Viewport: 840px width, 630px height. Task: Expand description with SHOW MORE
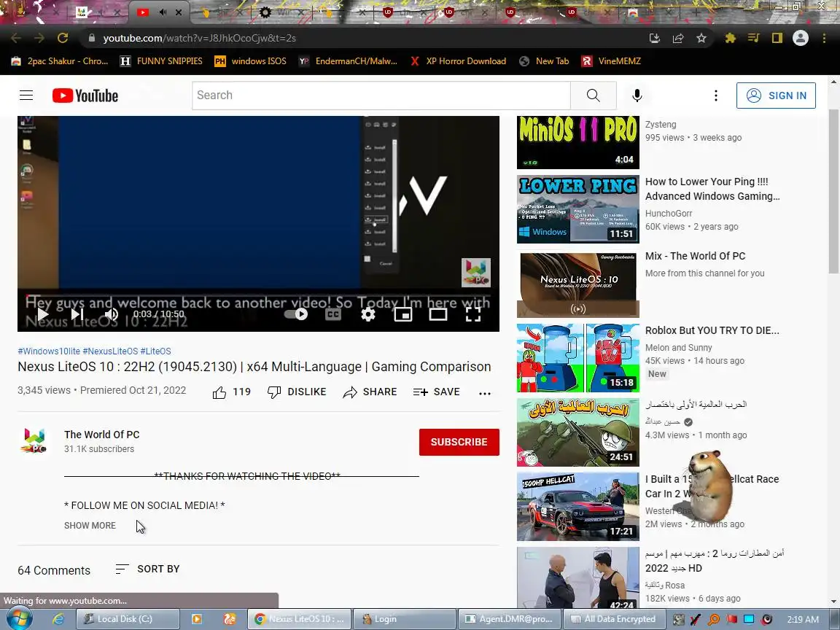click(90, 526)
